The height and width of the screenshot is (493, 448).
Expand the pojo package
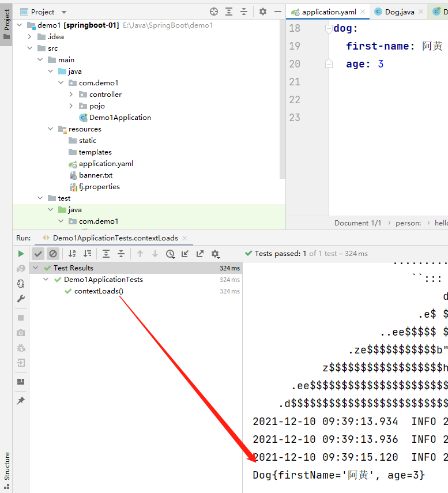click(x=71, y=106)
